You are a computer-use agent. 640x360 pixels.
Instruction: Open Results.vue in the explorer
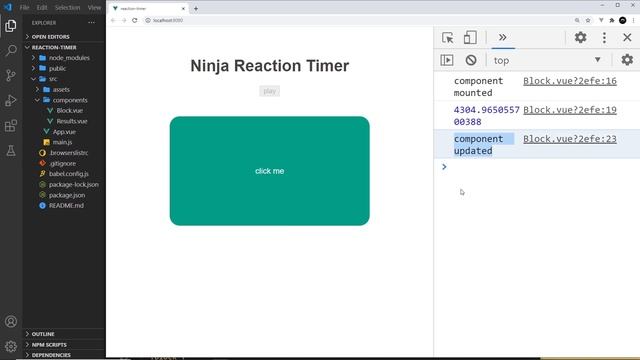[x=72, y=121]
